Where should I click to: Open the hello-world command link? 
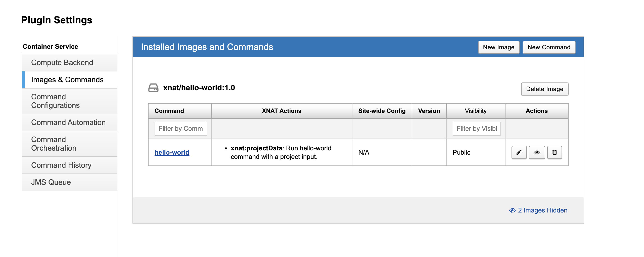point(172,152)
